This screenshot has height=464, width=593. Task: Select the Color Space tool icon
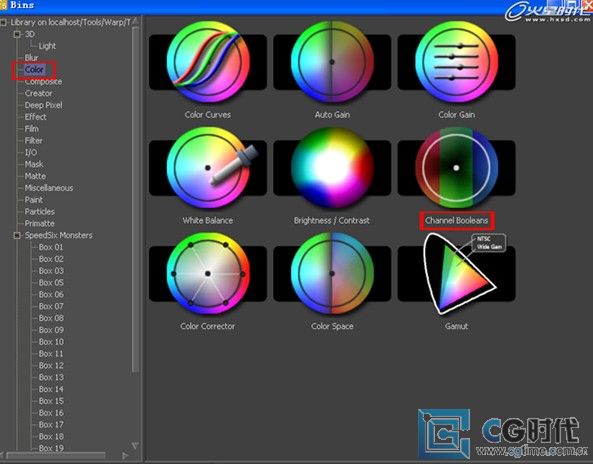(332, 274)
